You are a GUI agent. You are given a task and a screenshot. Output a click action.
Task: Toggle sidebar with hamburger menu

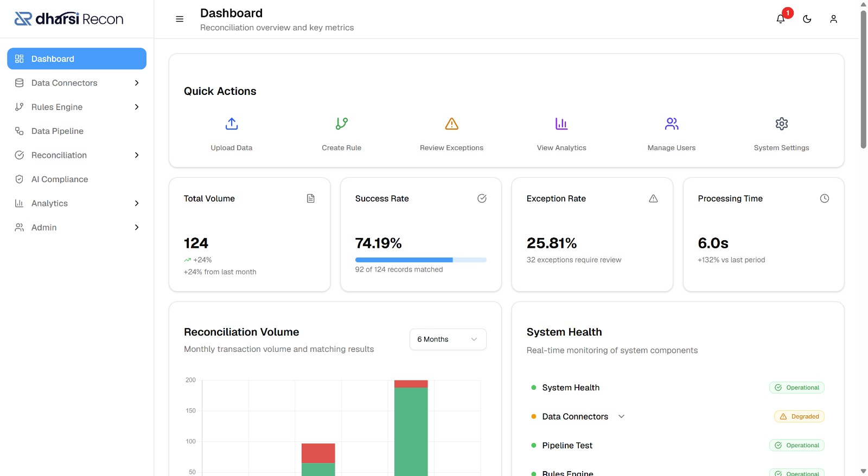180,19
